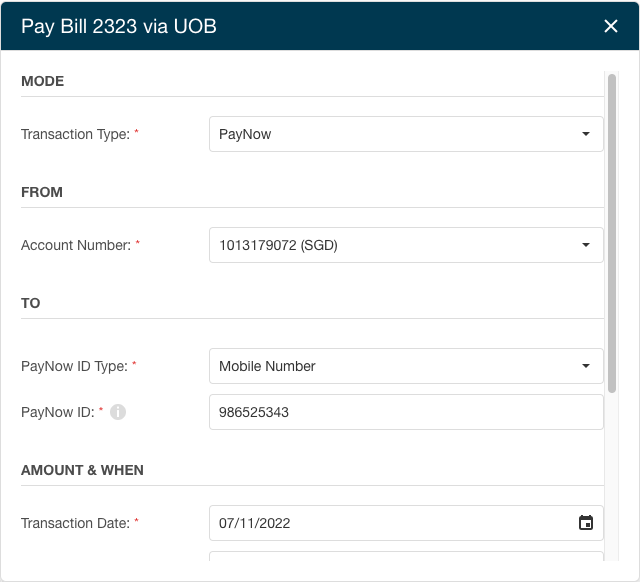Grab the dialog's vertical scrollbar thumb
The width and height of the screenshot is (640, 582).
611,233
